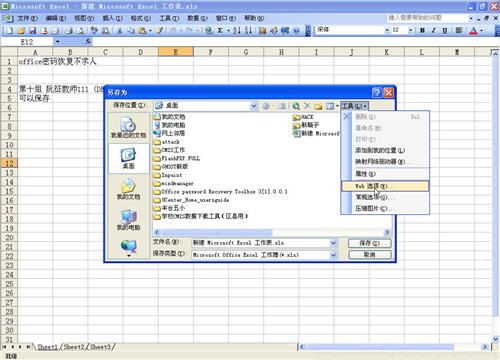Click 我的电脑 icon in the places bar

pyautogui.click(x=129, y=220)
